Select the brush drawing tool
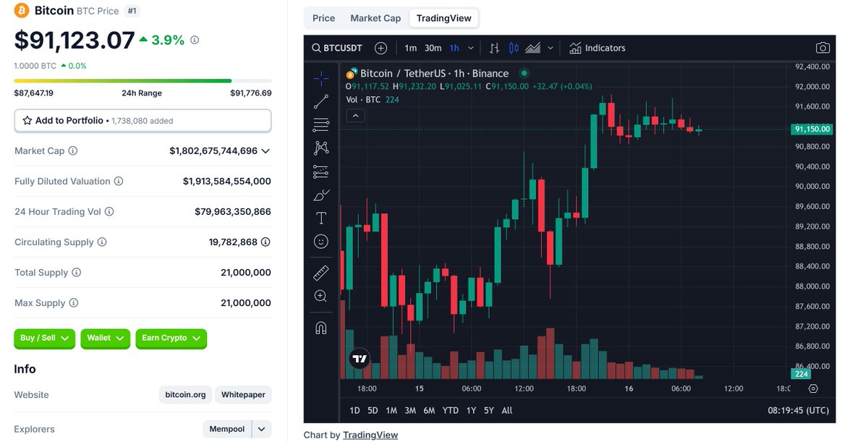Viewport: 868px width, 442px height. pos(321,195)
